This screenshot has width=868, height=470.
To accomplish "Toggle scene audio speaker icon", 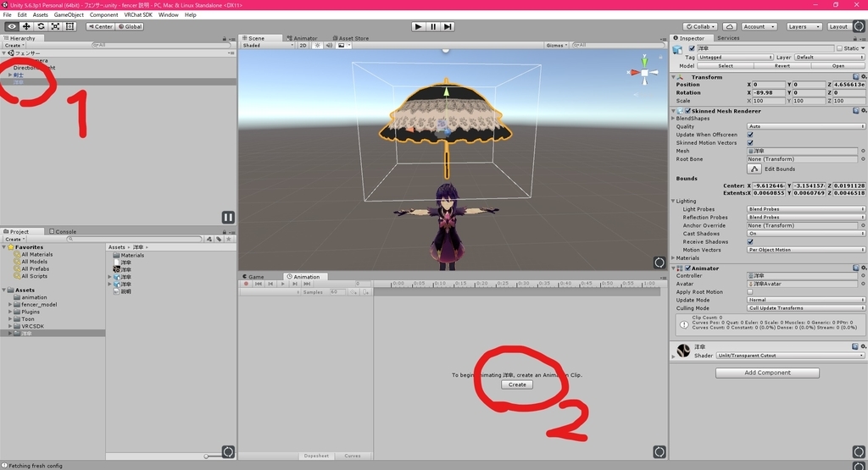I will pos(329,46).
